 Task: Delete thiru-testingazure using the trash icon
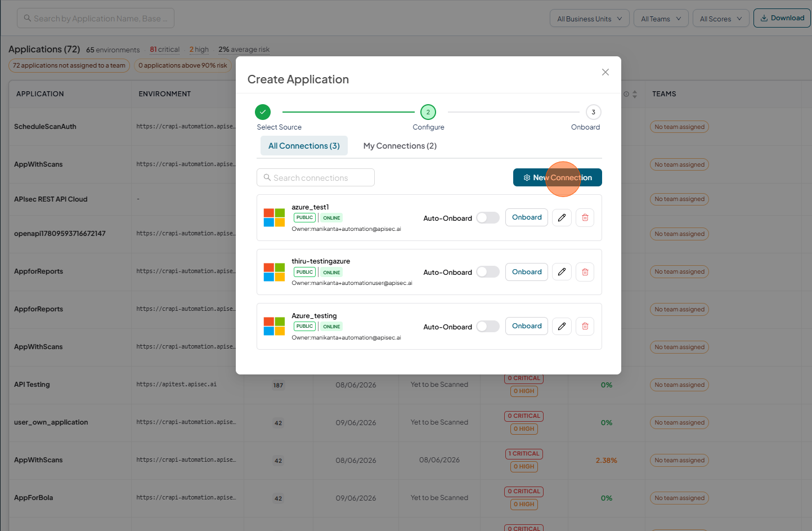(x=585, y=272)
